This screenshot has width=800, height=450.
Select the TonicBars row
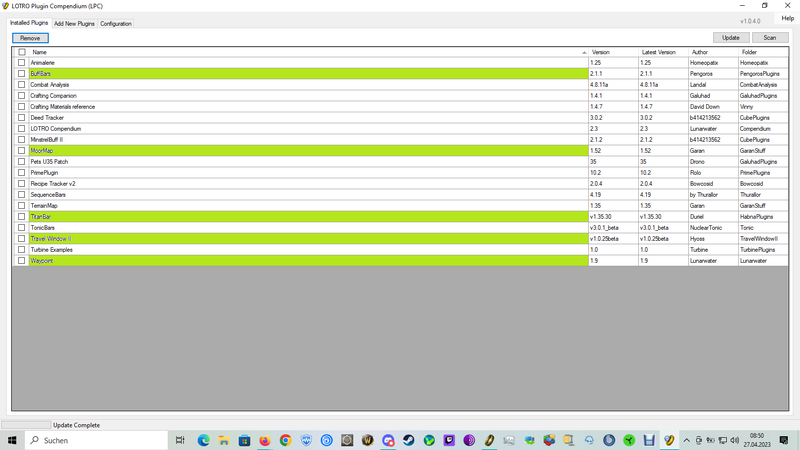(x=401, y=228)
